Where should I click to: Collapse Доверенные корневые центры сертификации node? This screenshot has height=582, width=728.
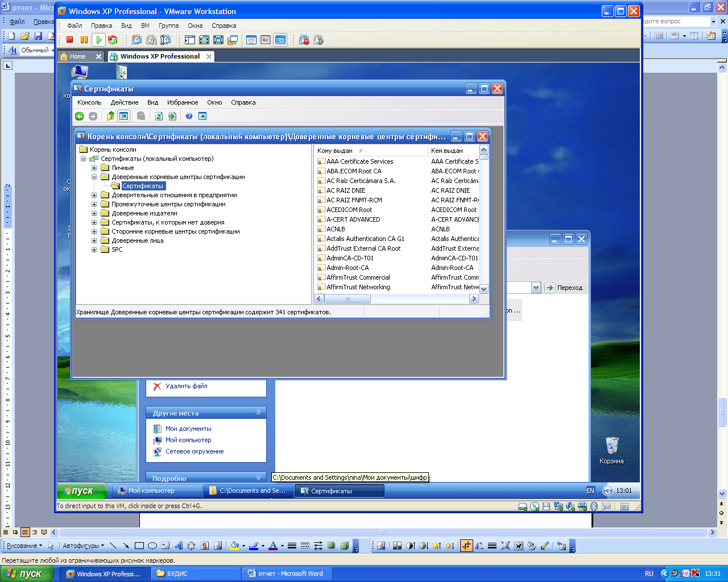(x=94, y=177)
